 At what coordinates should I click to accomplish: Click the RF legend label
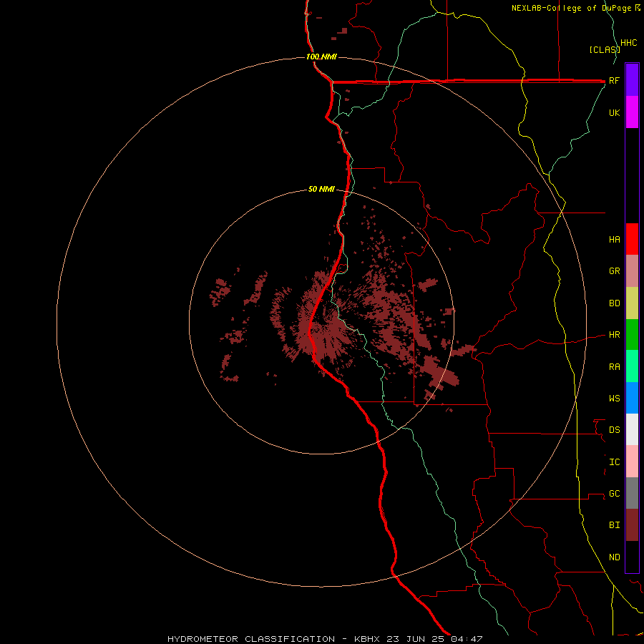(x=615, y=80)
